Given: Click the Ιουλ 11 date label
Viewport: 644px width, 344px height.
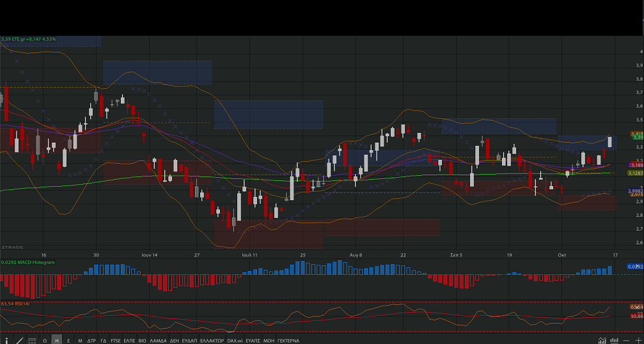Looking at the screenshot, I should [x=249, y=255].
